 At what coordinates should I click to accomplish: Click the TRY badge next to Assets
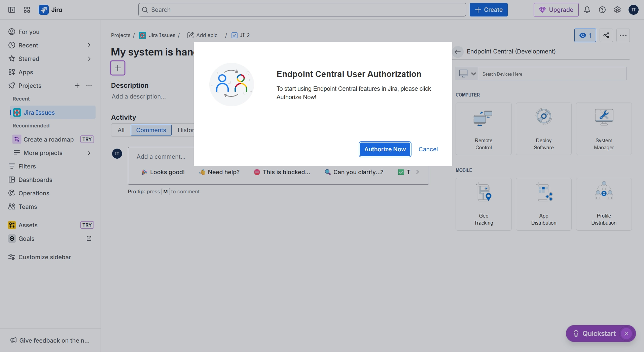[x=87, y=225]
